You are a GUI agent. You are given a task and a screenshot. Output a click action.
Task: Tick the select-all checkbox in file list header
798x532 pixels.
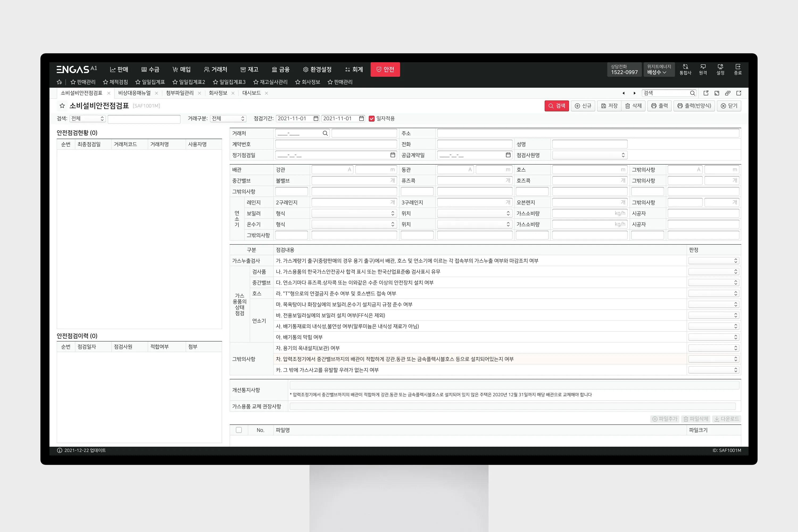click(239, 430)
